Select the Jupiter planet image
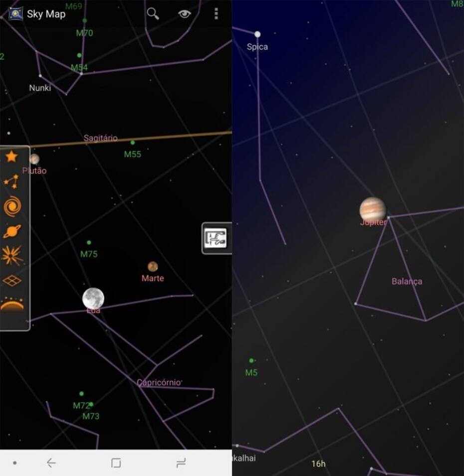This screenshot has width=464, height=476. tap(373, 209)
